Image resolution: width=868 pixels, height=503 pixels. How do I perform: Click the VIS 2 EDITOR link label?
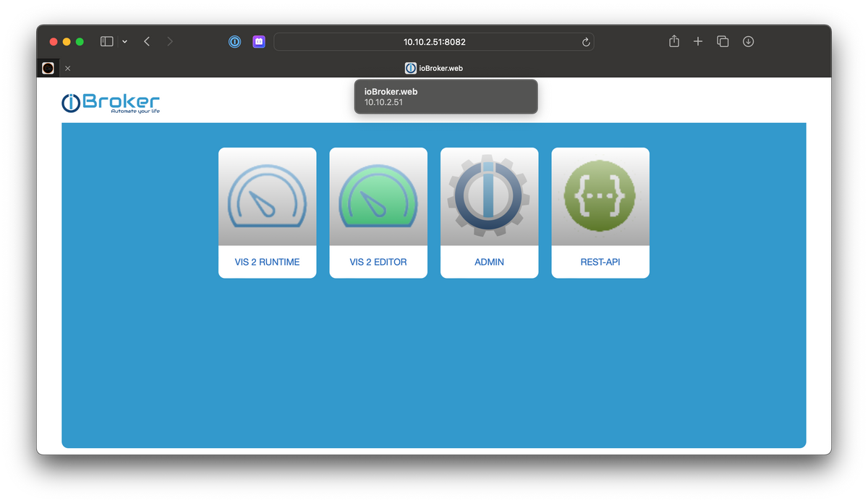[378, 262]
